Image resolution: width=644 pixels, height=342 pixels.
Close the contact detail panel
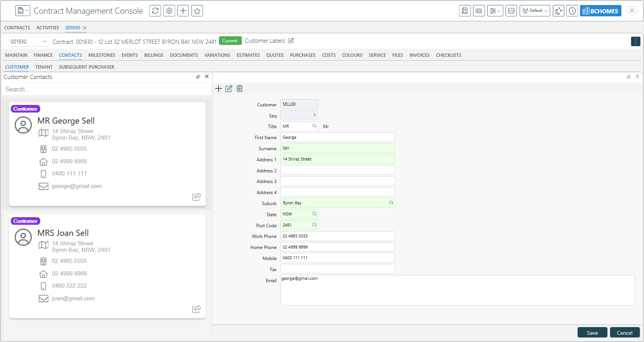pyautogui.click(x=637, y=76)
